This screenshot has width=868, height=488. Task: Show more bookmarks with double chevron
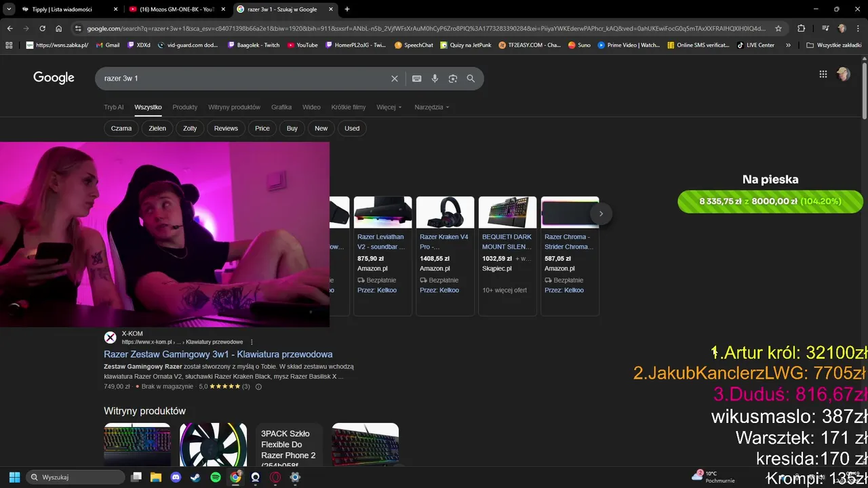point(788,45)
